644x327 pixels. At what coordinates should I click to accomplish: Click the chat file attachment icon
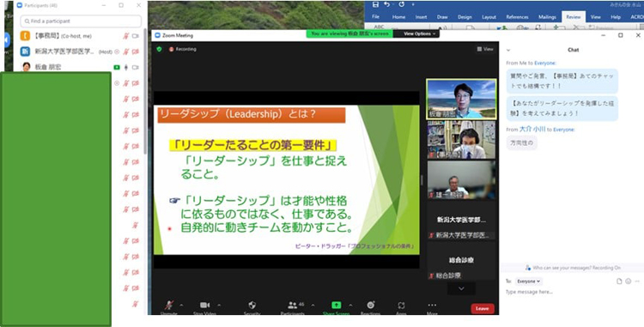click(x=619, y=281)
